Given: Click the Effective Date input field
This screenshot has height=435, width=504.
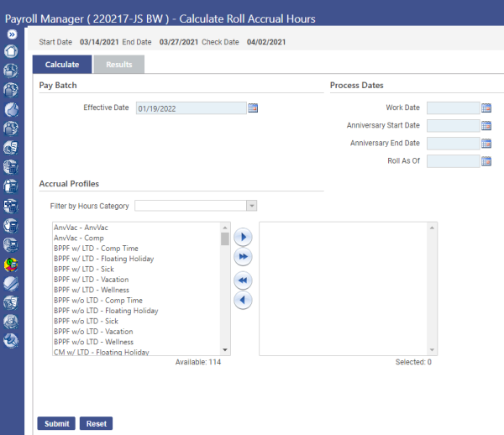Looking at the screenshot, I should click(x=191, y=107).
